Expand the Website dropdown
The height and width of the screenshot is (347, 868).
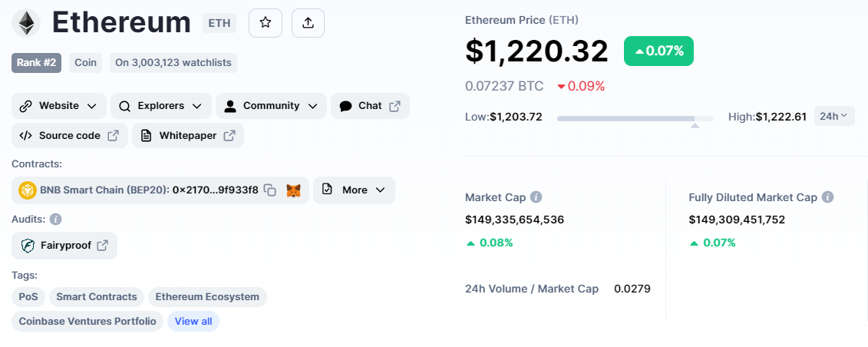tap(58, 106)
